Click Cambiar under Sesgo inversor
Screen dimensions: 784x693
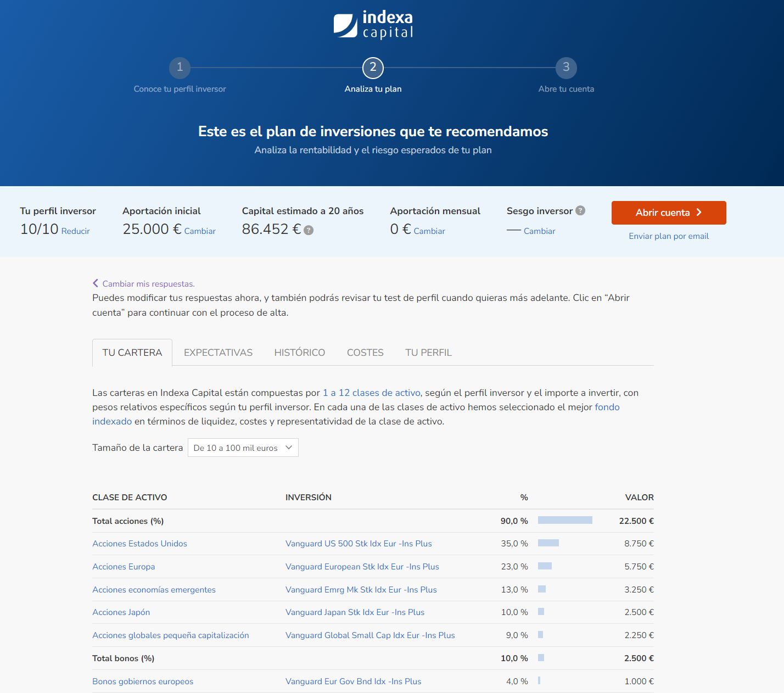[539, 231]
